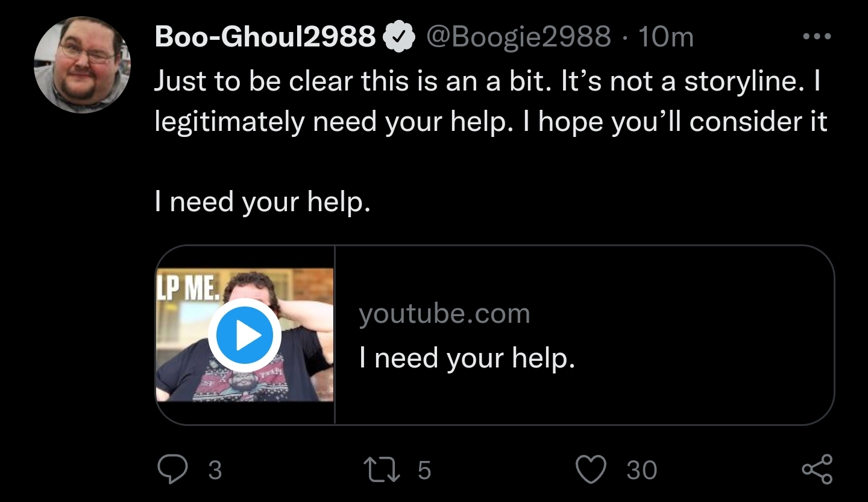This screenshot has height=502, width=868.
Task: Click the retweet count of 5
Action: tap(424, 471)
